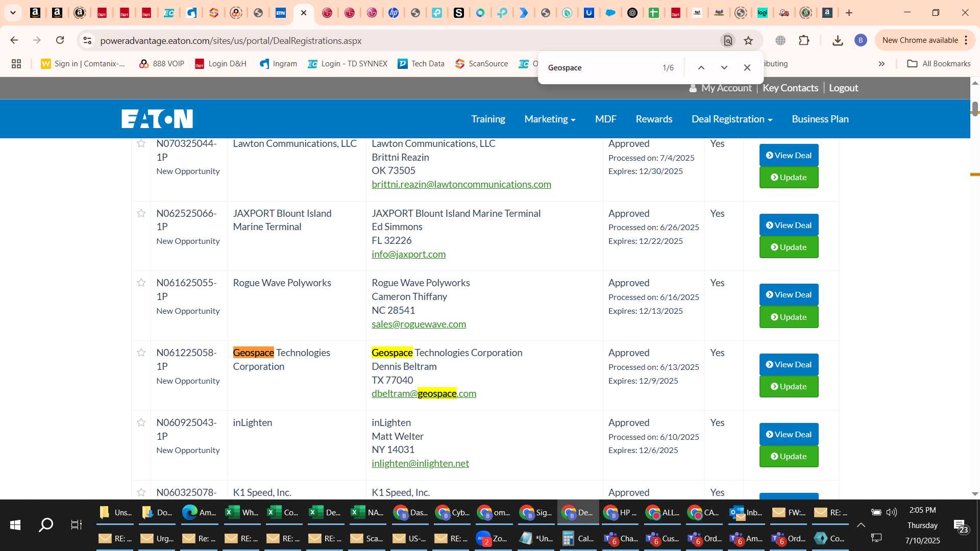Star the inLighten deal row

141,422
